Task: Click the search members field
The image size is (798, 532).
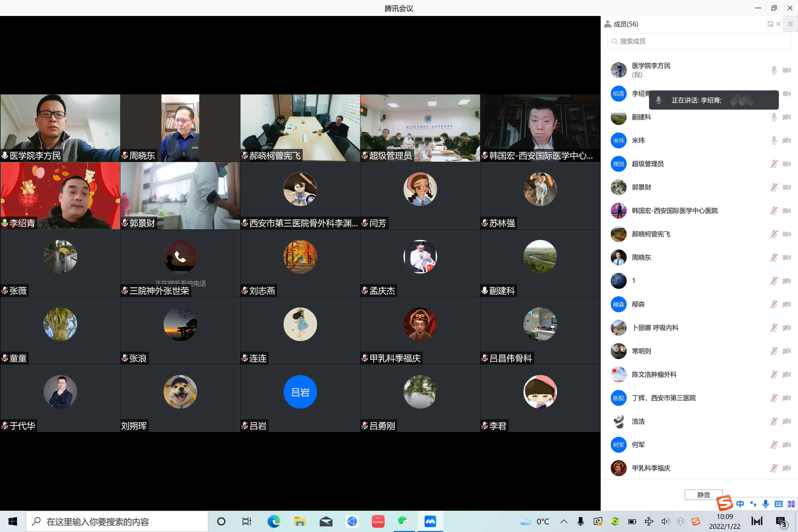Action: coord(699,41)
